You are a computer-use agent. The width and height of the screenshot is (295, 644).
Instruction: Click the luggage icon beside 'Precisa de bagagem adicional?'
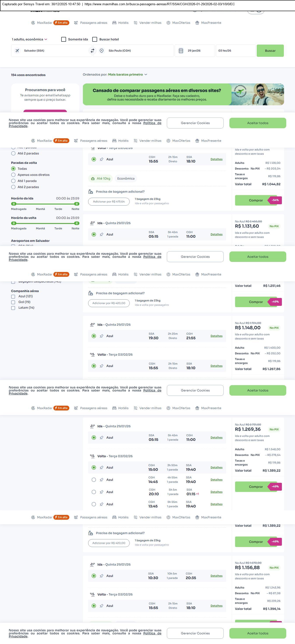(91, 192)
